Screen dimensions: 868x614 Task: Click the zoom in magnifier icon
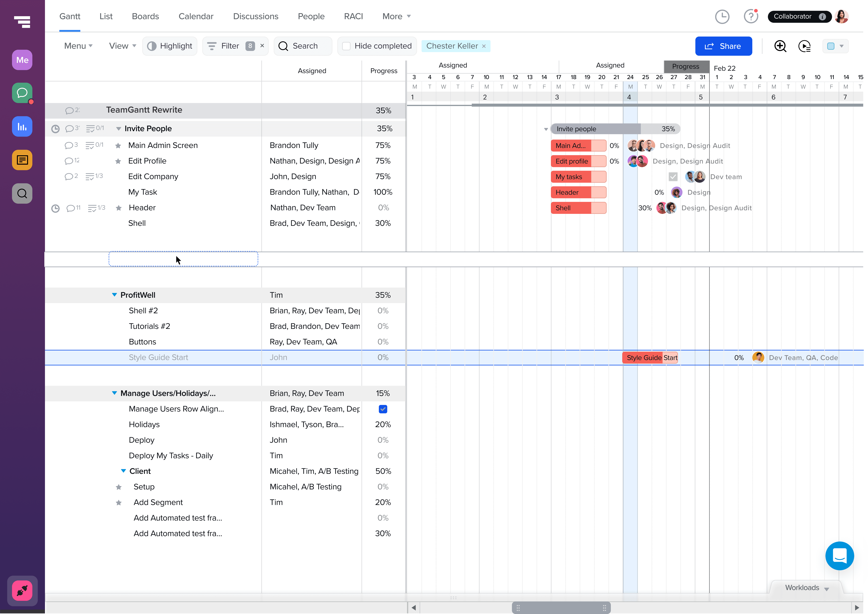pos(780,46)
